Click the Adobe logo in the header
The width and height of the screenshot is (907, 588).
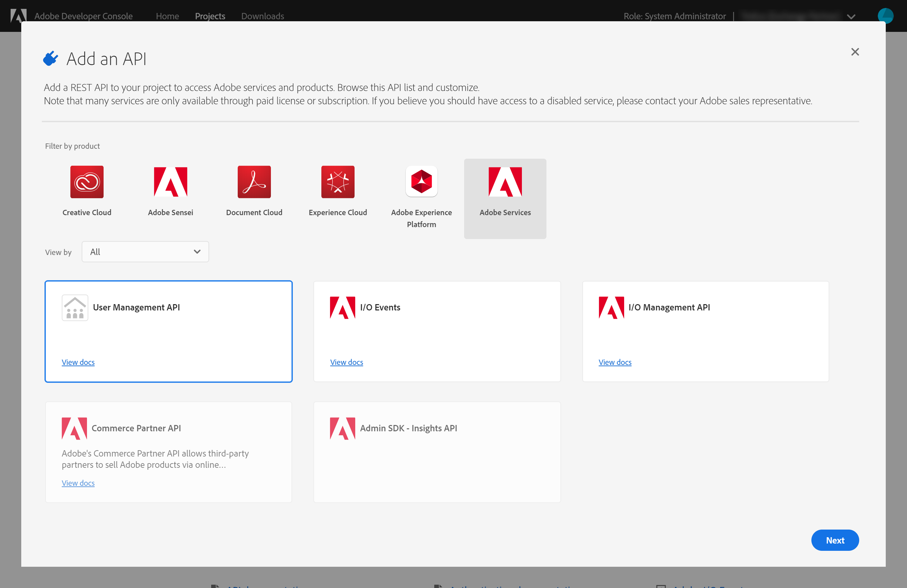18,16
